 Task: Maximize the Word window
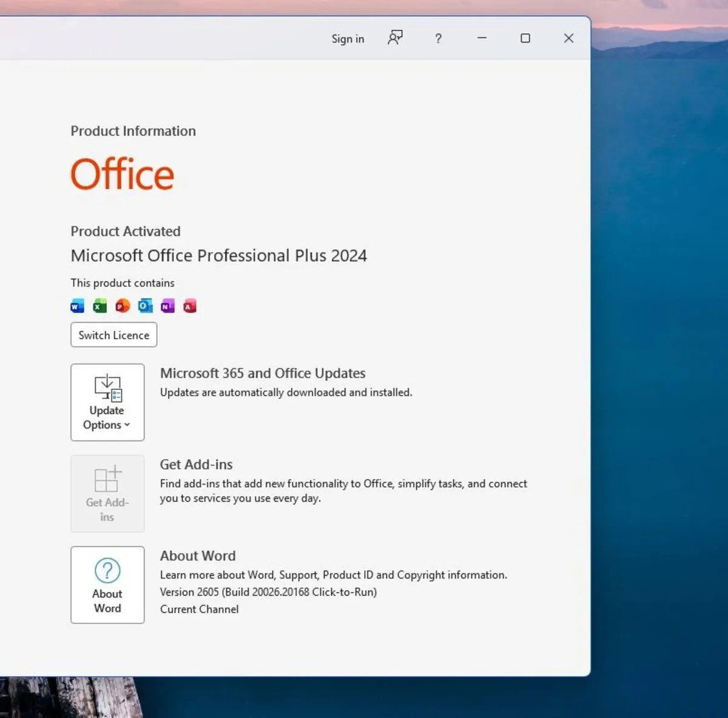[525, 38]
